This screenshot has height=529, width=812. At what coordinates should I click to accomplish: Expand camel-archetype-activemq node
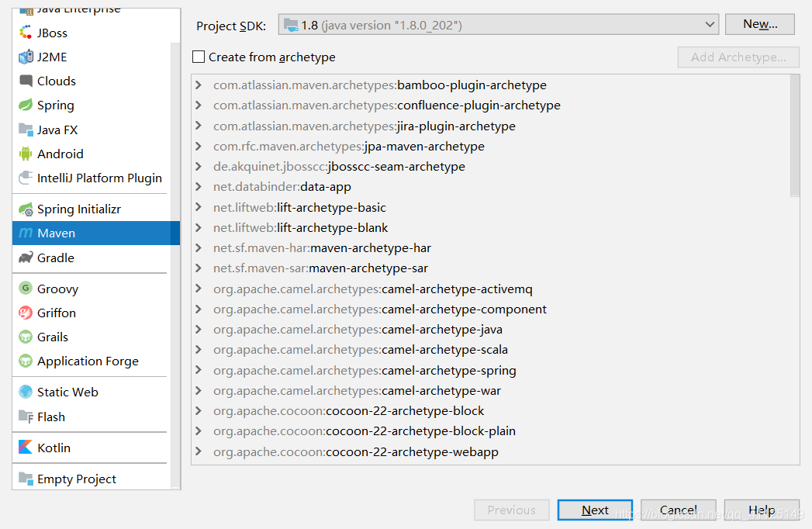click(x=199, y=289)
